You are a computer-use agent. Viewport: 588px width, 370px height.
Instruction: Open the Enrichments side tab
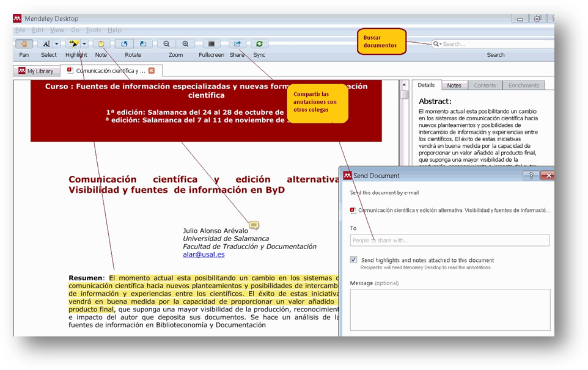tap(523, 85)
